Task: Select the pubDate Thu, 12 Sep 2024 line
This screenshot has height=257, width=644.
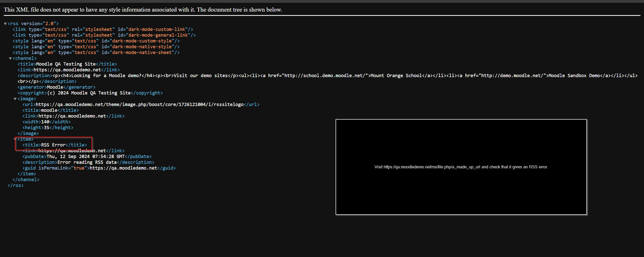Action: (87, 157)
